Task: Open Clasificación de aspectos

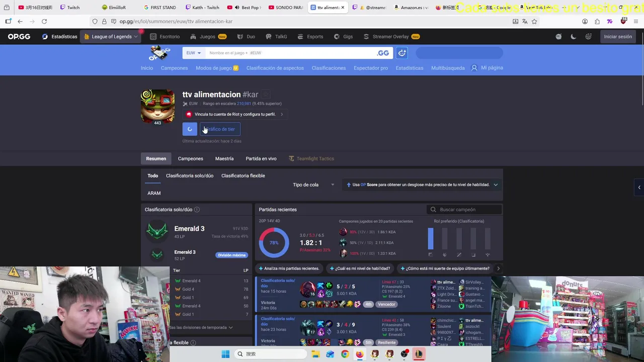Action: [275, 68]
